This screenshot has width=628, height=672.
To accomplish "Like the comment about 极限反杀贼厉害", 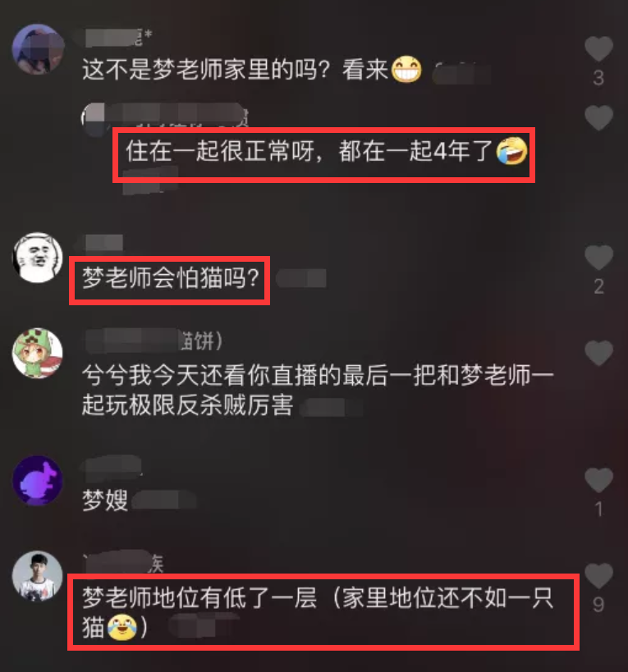I will click(598, 353).
